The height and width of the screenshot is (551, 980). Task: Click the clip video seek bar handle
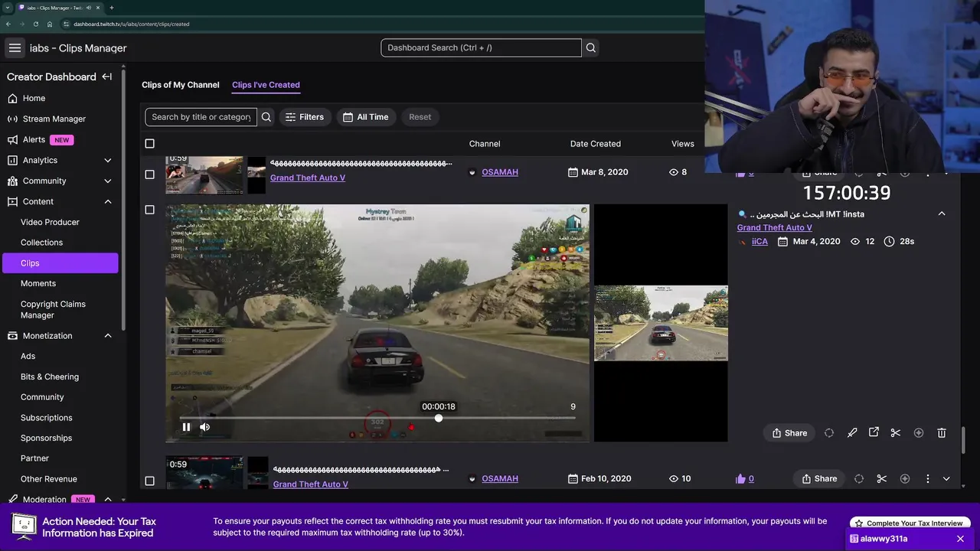tap(439, 419)
